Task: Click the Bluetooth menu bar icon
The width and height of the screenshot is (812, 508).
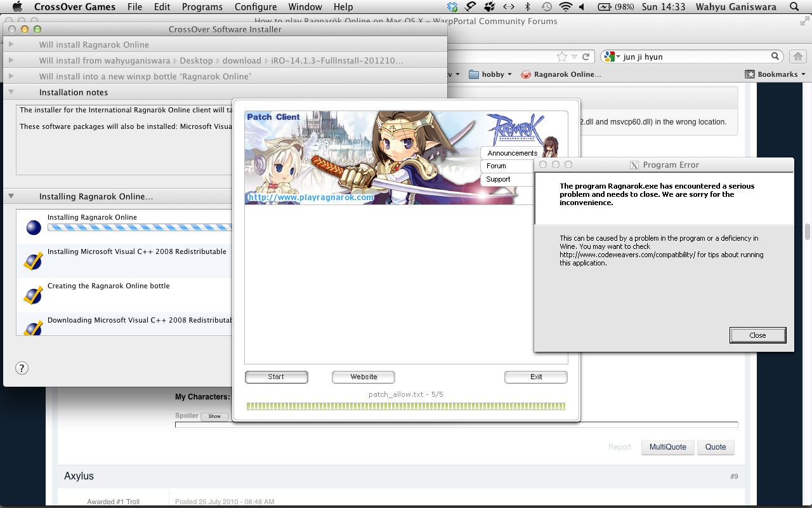Action: pyautogui.click(x=527, y=7)
